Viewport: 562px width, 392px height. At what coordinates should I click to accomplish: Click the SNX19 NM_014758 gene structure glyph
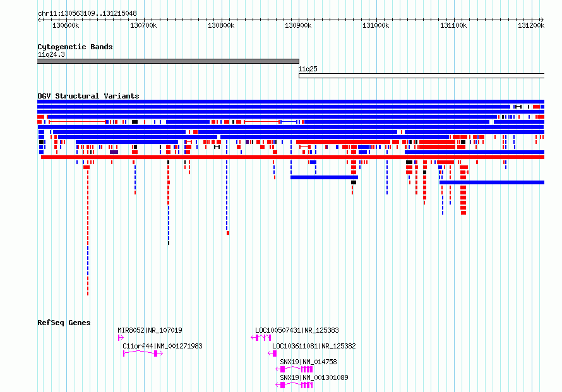tap(294, 369)
